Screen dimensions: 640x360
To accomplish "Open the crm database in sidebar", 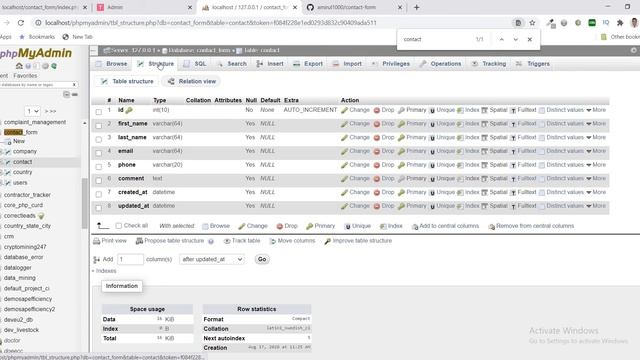I will (x=9, y=236).
